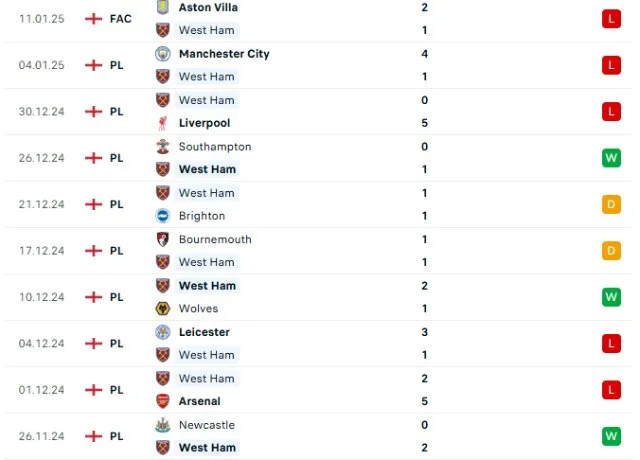The image size is (640, 460).
Task: Open the Arsenal team link
Action: [199, 401]
